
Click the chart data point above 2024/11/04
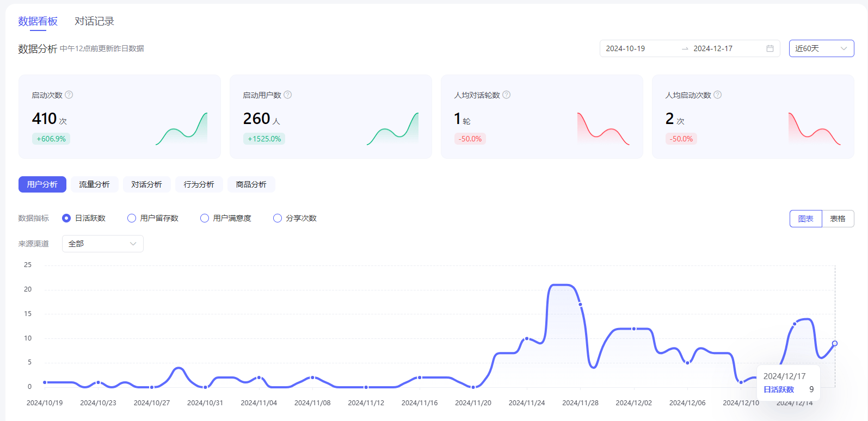259,377
